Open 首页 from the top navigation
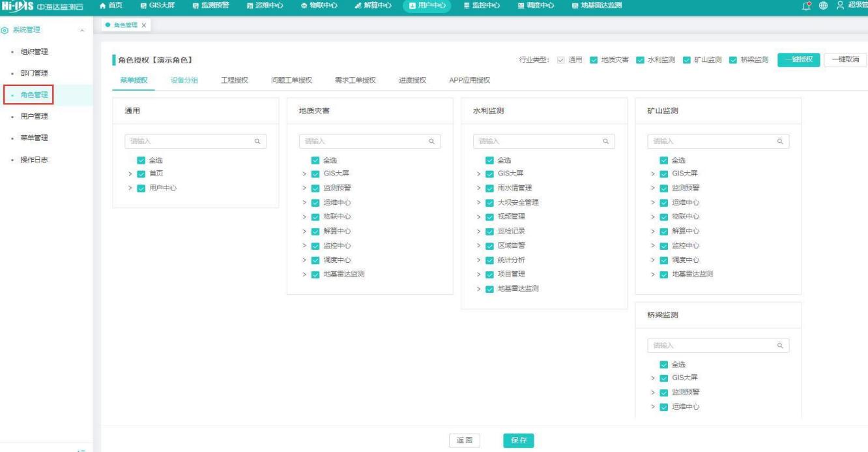Screen dimensions: 868x452 (111, 6)
